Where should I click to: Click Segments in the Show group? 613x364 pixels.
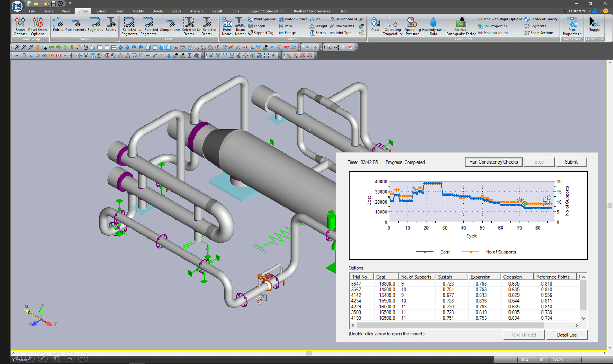tap(95, 25)
